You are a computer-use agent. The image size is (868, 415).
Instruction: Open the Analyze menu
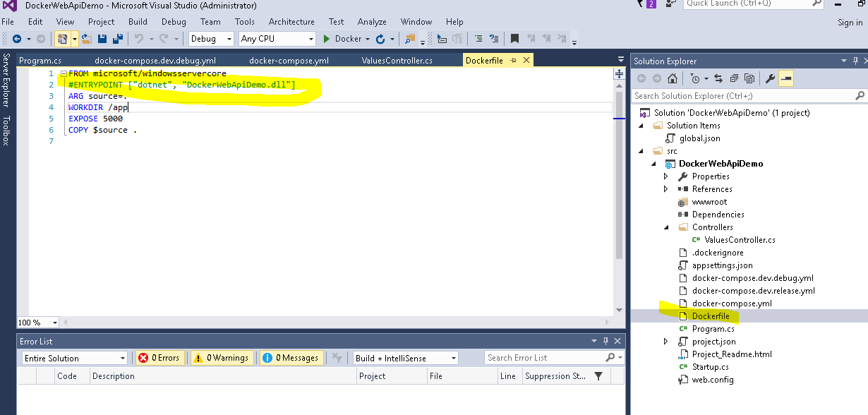click(x=372, y=22)
